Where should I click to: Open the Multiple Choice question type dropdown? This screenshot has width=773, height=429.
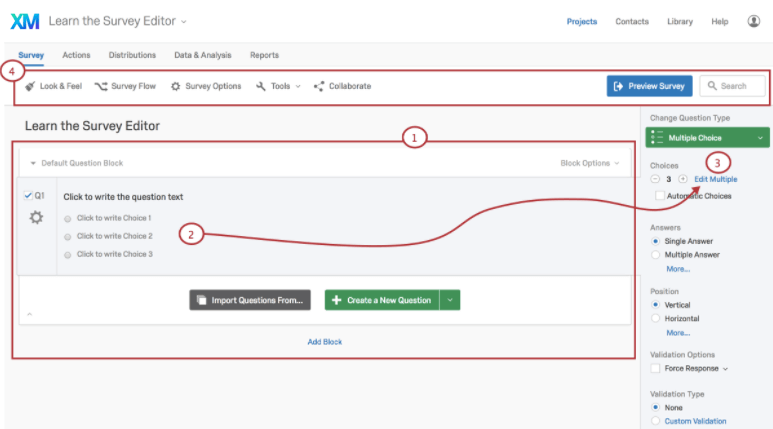(707, 138)
